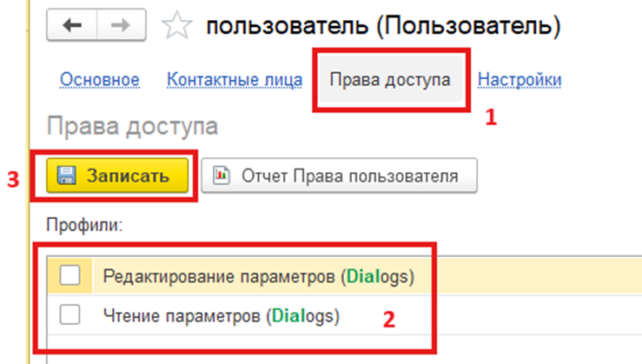Click the report icon on Отчет Права пользователя
The height and width of the screenshot is (364, 642).
pos(222,176)
